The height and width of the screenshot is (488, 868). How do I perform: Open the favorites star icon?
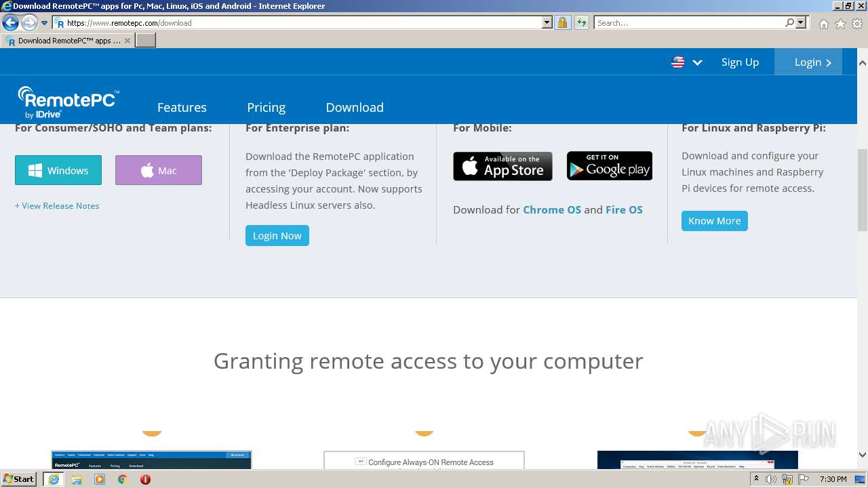(x=840, y=24)
